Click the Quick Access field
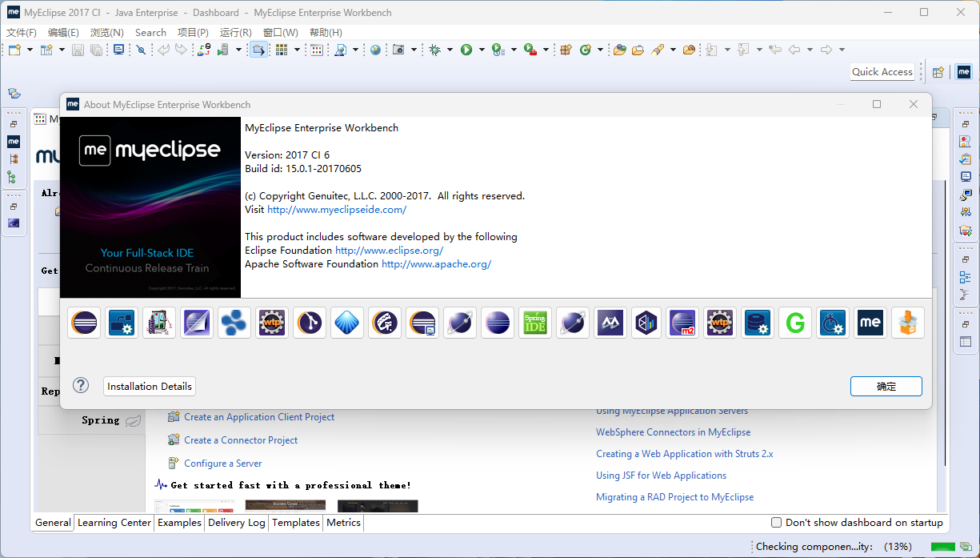980x558 pixels. click(882, 72)
